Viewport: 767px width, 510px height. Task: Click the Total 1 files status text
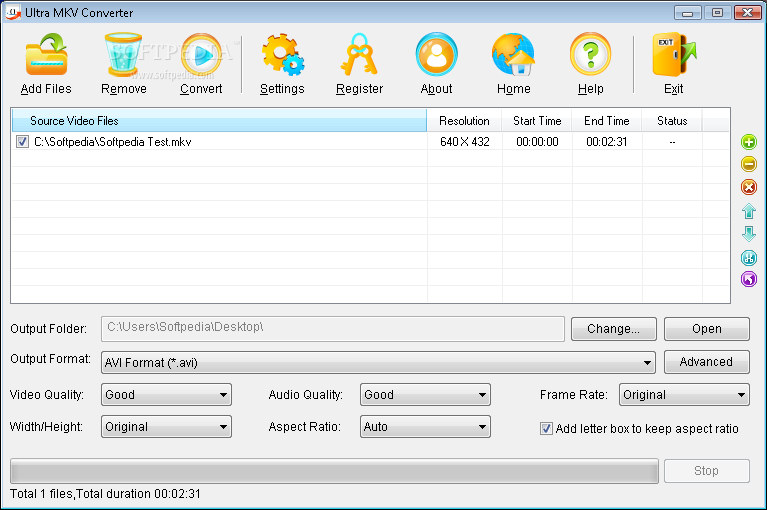point(105,494)
